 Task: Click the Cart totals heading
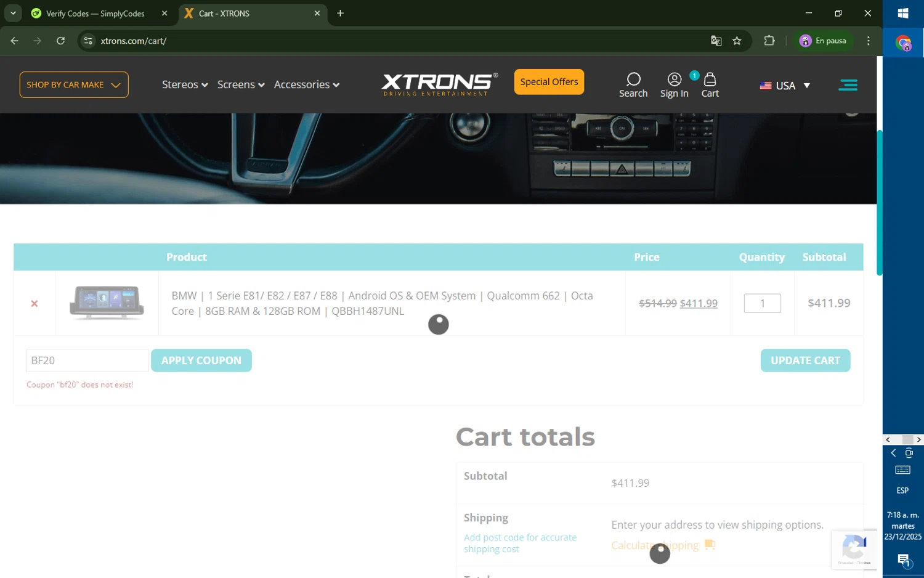tap(525, 437)
